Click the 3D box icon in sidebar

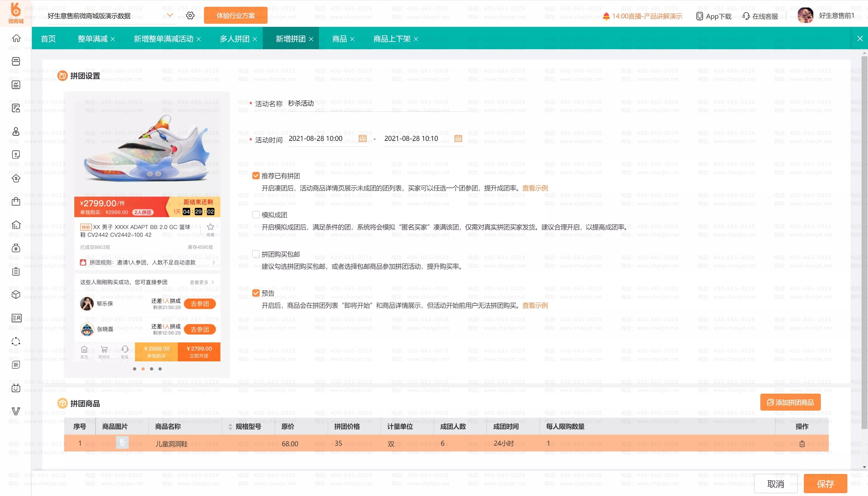coord(16,295)
